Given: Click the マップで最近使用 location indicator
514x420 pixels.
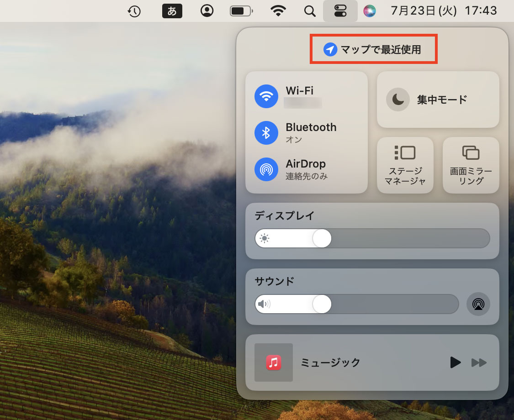Looking at the screenshot, I should [373, 49].
